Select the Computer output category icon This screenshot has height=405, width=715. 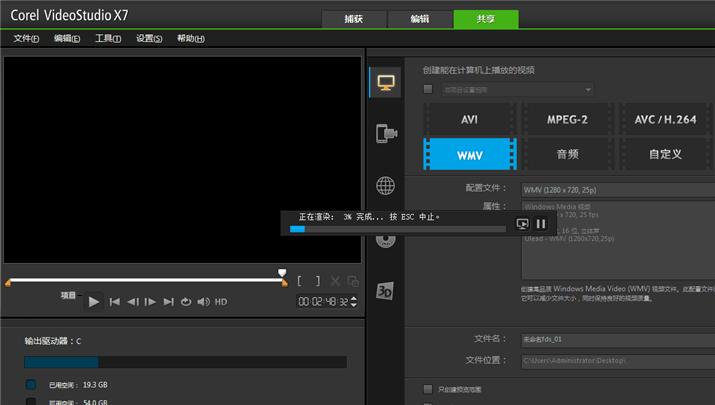(x=386, y=83)
